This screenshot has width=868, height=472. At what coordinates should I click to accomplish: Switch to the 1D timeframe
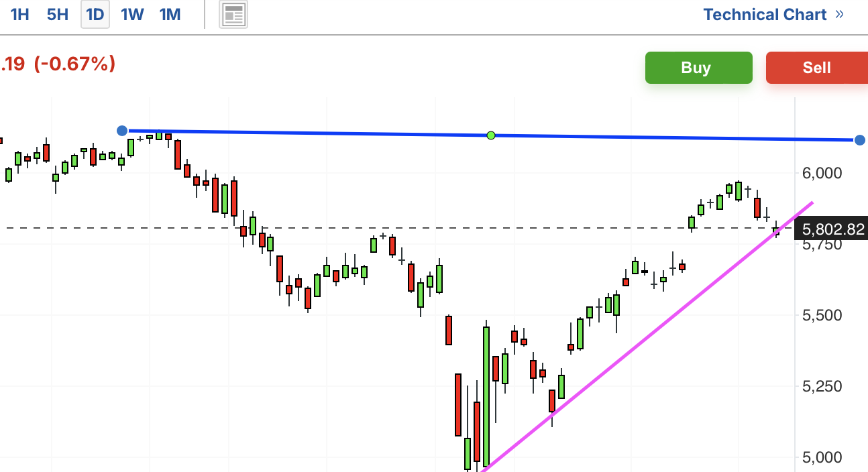(x=95, y=15)
